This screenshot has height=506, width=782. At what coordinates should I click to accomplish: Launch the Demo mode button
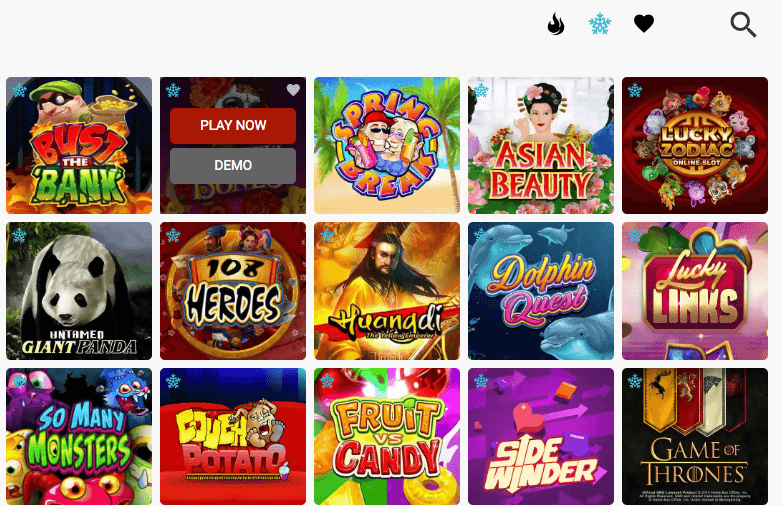tap(233, 166)
